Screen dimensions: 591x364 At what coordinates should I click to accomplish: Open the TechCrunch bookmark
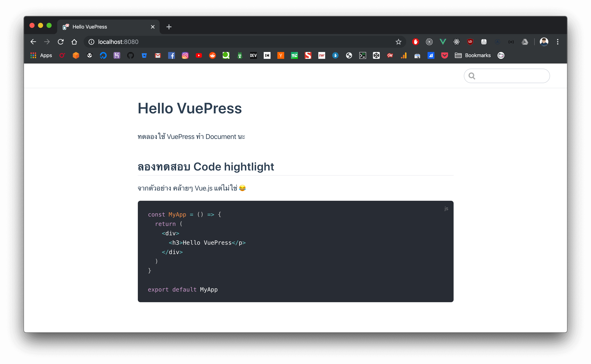click(294, 55)
